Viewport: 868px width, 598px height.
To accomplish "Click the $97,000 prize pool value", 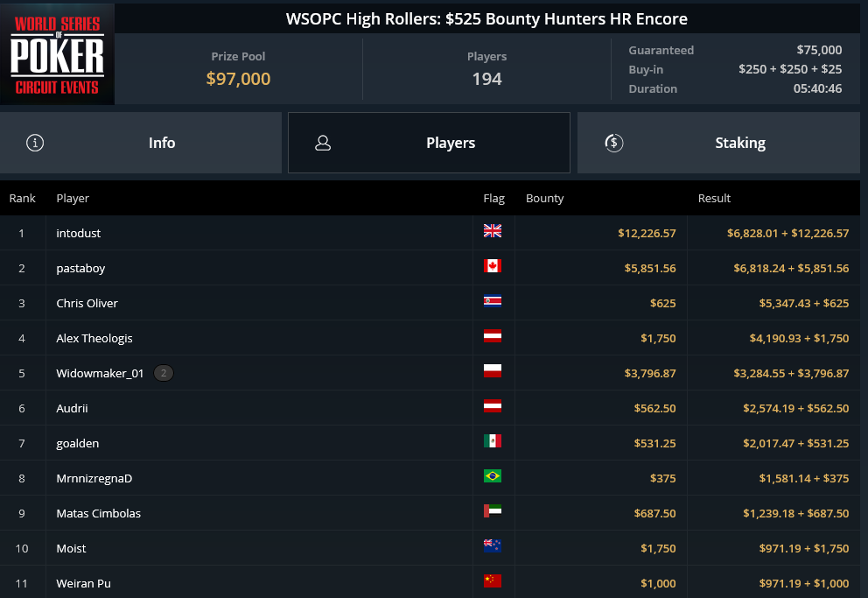I will [x=238, y=79].
